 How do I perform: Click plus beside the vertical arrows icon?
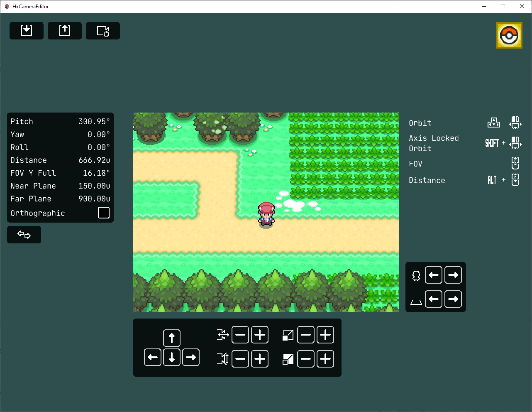(x=260, y=359)
